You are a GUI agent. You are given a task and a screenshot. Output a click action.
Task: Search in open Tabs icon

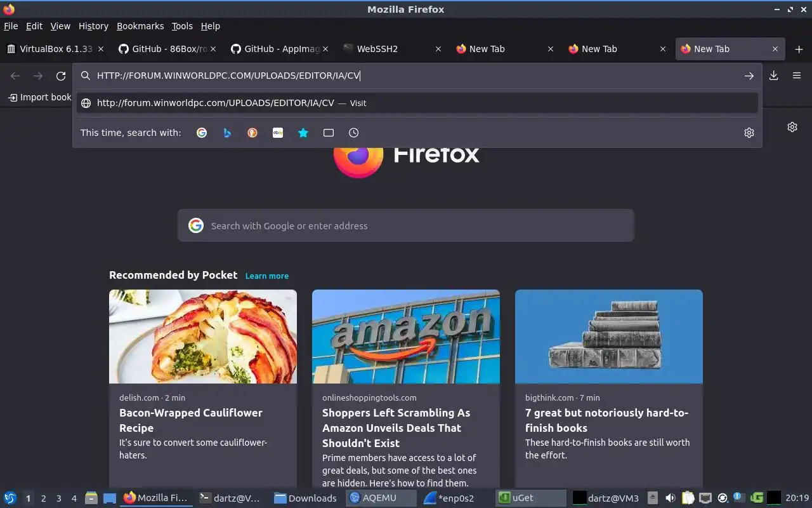329,133
